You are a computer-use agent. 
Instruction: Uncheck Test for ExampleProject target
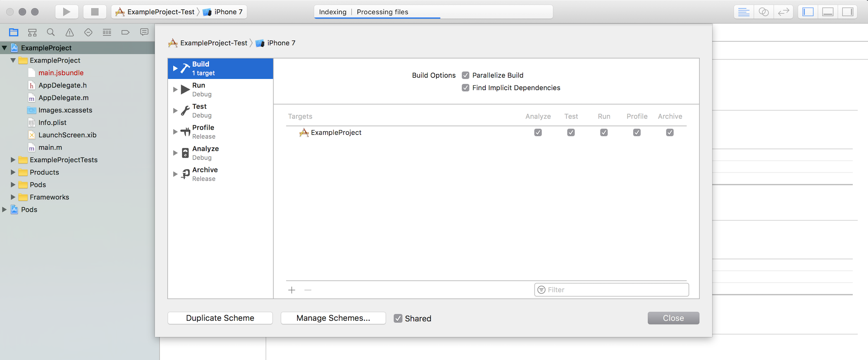571,132
